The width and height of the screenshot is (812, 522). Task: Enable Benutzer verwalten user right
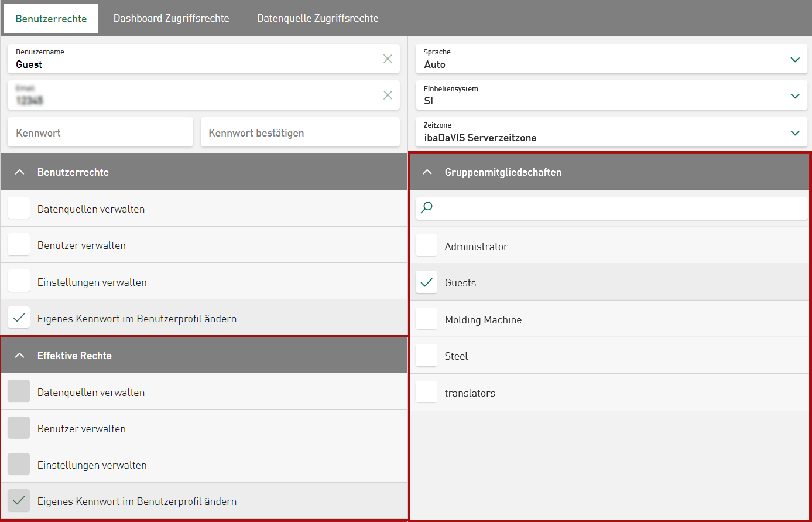click(19, 245)
